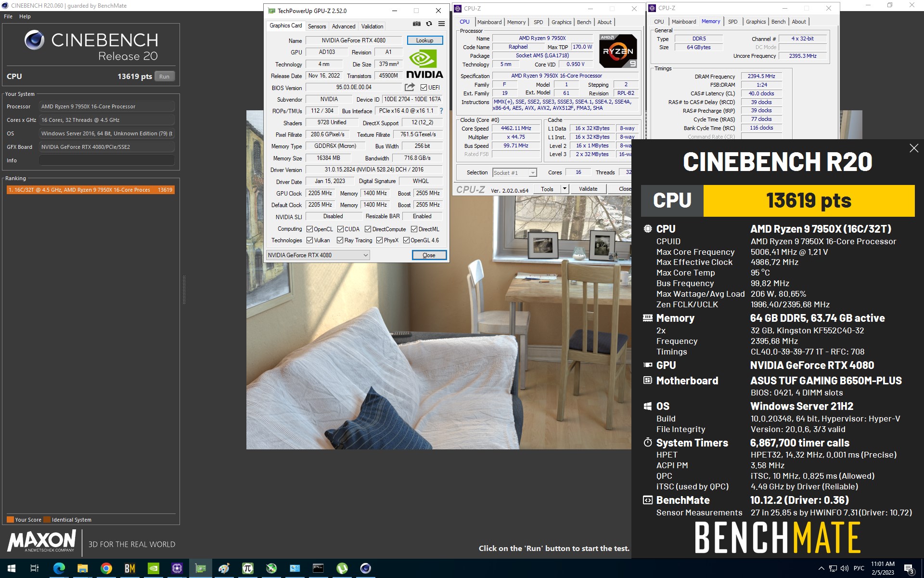Open the GPU selection dropdown in GPU-Z

tap(318, 255)
